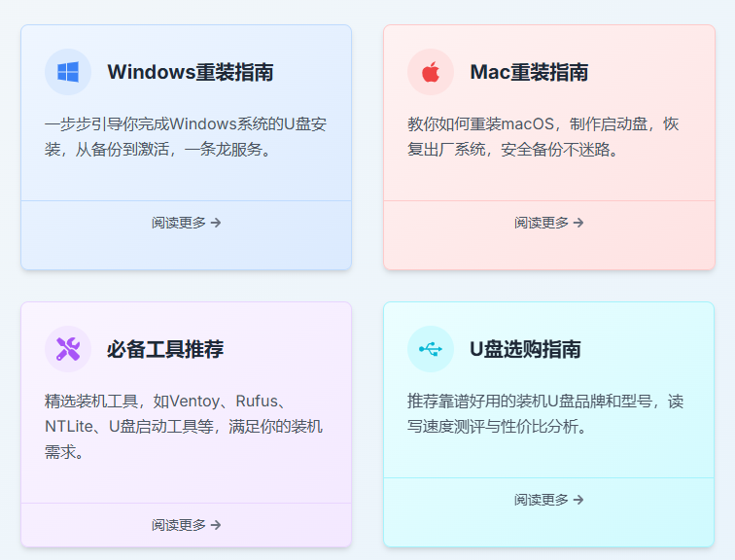Image resolution: width=735 pixels, height=560 pixels.
Task: Click the 教你如何重装macOS description text
Action: pos(543,137)
